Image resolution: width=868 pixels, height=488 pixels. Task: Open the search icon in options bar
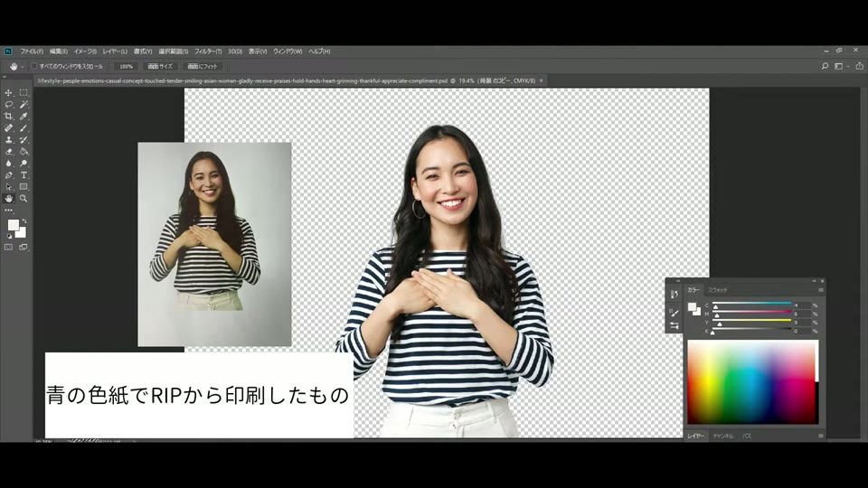click(x=825, y=66)
